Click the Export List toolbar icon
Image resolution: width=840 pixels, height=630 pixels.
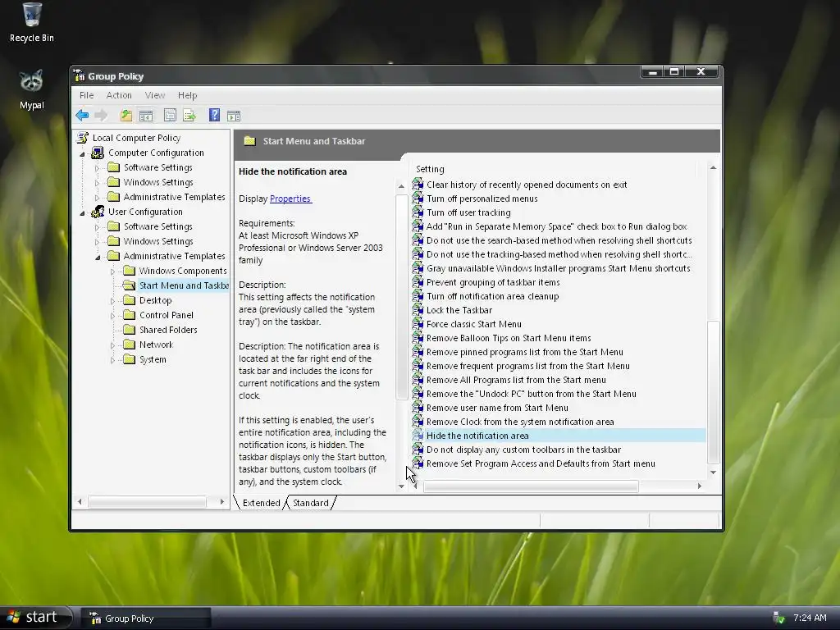click(189, 115)
